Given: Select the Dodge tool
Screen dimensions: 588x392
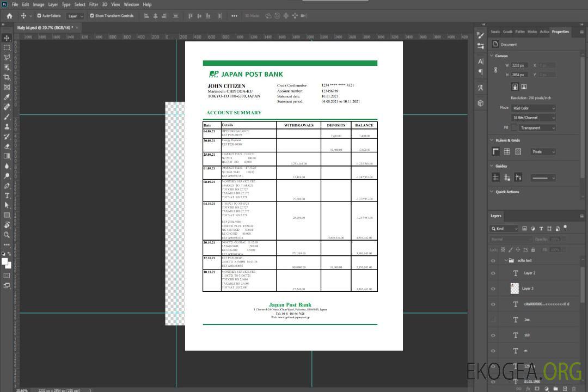Looking at the screenshot, I should pos(7,175).
